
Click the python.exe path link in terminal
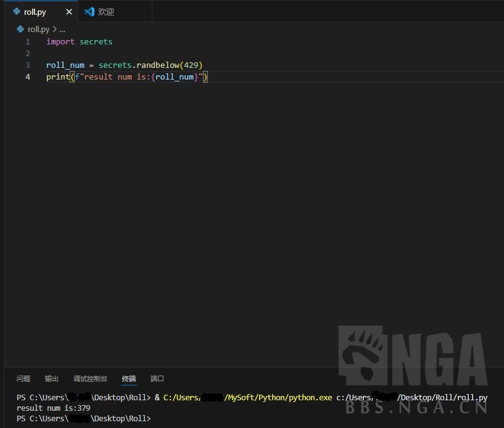tap(247, 398)
